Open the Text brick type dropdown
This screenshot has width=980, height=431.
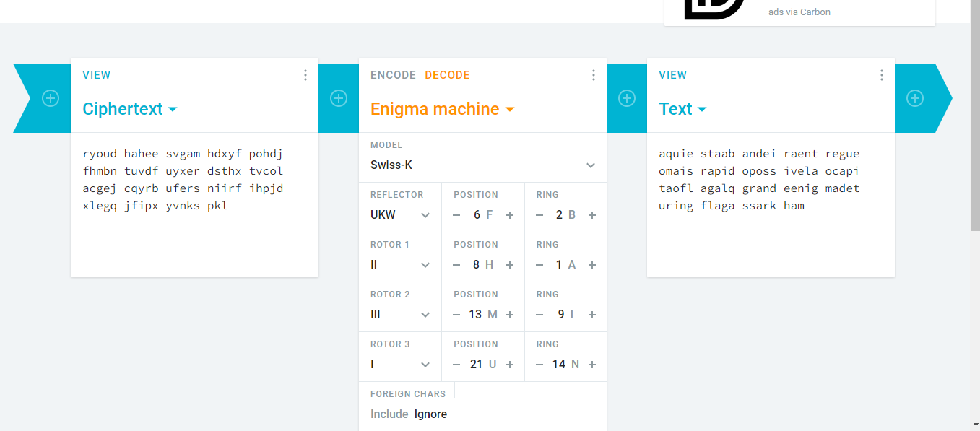tap(682, 109)
